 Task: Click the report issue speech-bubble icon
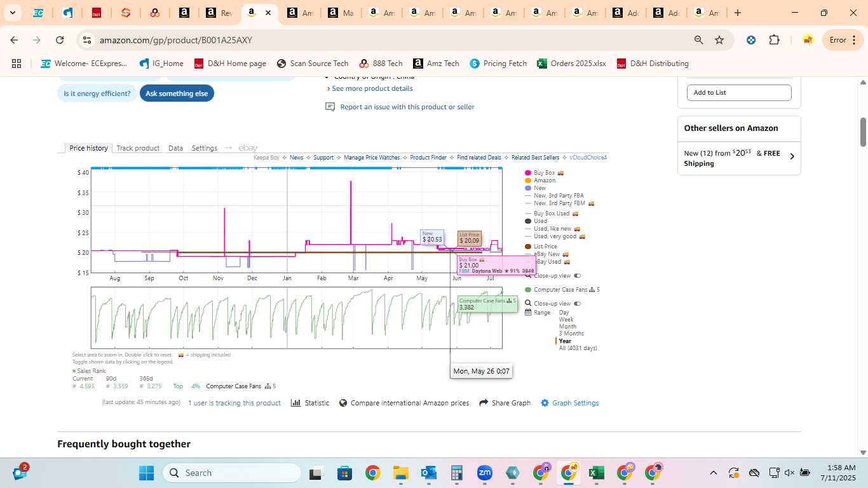coord(330,107)
